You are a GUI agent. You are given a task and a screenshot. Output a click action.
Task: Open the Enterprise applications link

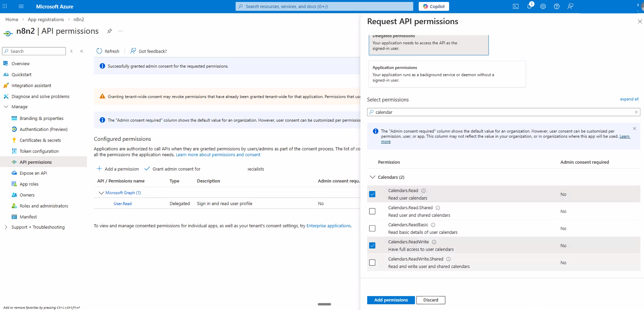tap(329, 225)
